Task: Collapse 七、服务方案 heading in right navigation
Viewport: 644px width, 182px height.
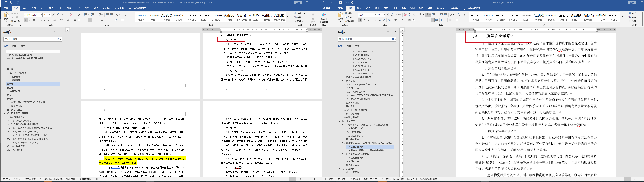Action: point(340,121)
